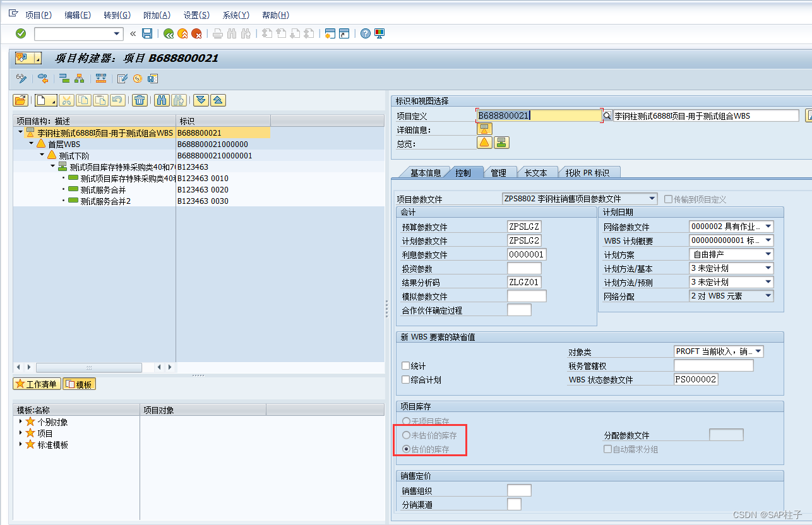Select the 估价的库存 radio button
The width and height of the screenshot is (812, 525).
(x=406, y=449)
